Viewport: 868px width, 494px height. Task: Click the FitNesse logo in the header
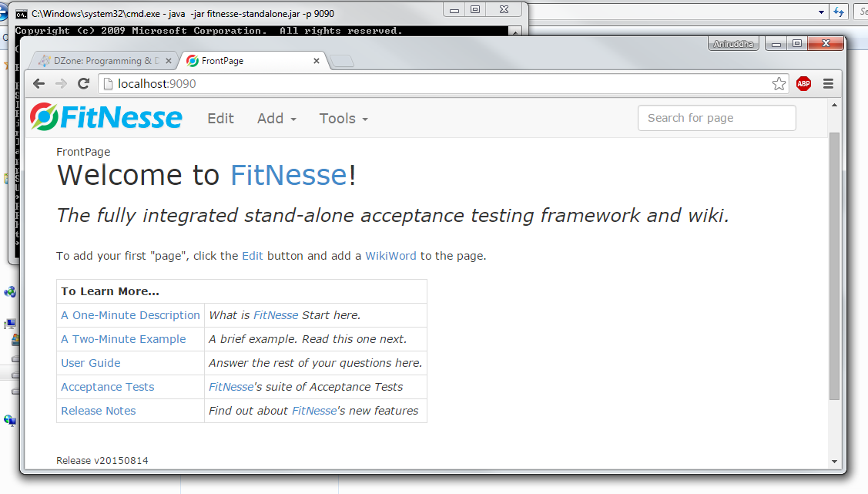click(x=106, y=118)
